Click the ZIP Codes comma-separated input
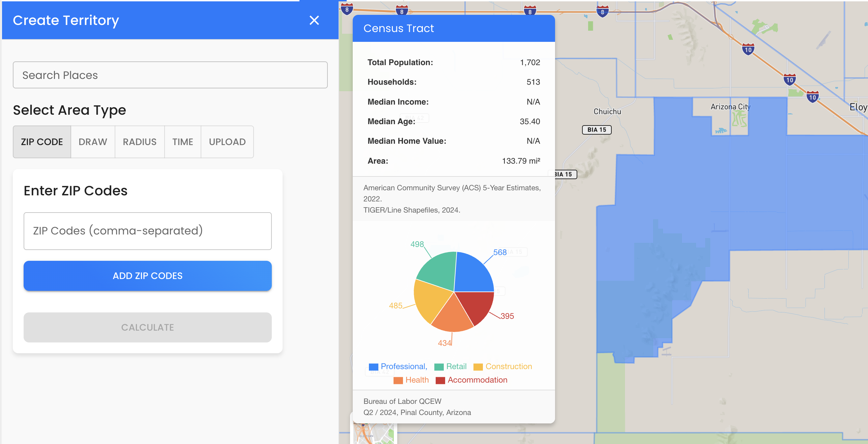The height and width of the screenshot is (444, 868). tap(147, 231)
